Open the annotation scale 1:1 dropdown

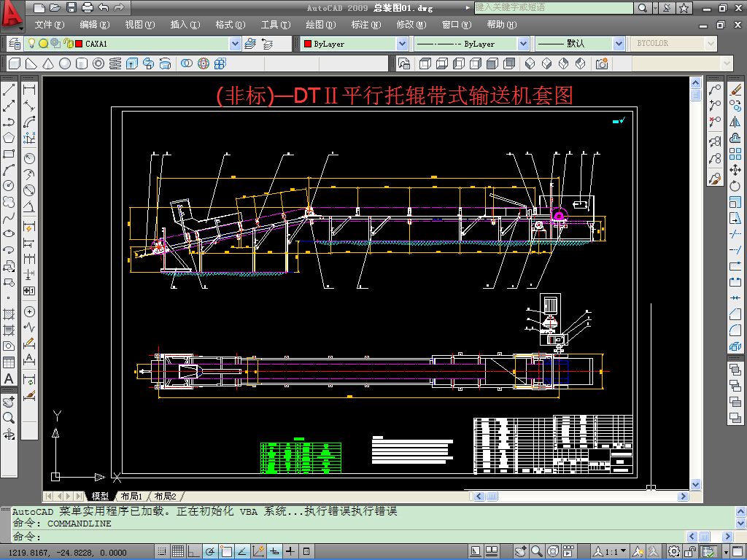click(611, 551)
